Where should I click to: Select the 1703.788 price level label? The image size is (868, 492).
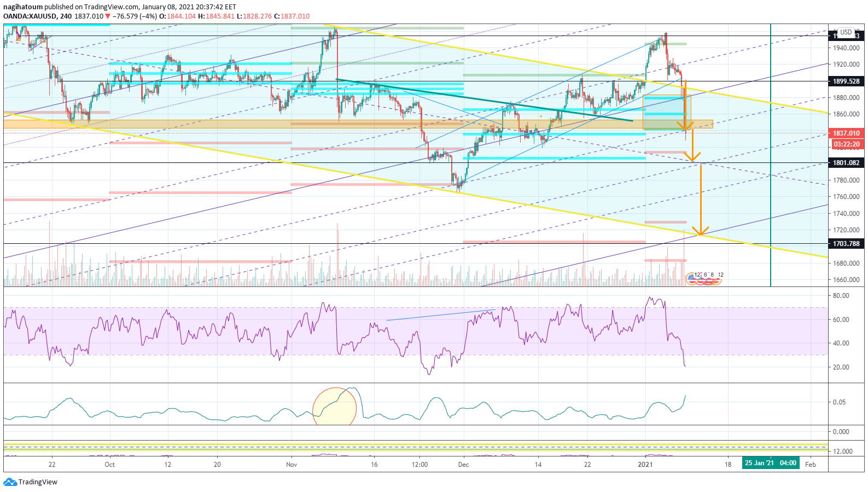[x=846, y=244]
